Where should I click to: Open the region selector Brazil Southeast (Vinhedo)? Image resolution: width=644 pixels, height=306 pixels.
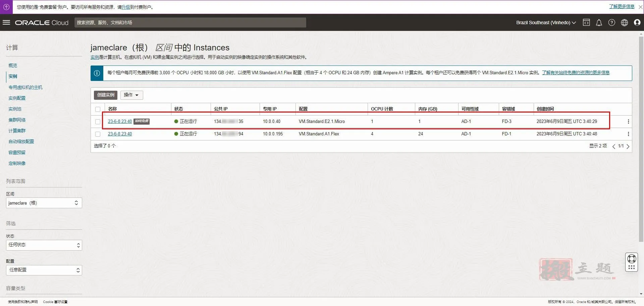(546, 23)
